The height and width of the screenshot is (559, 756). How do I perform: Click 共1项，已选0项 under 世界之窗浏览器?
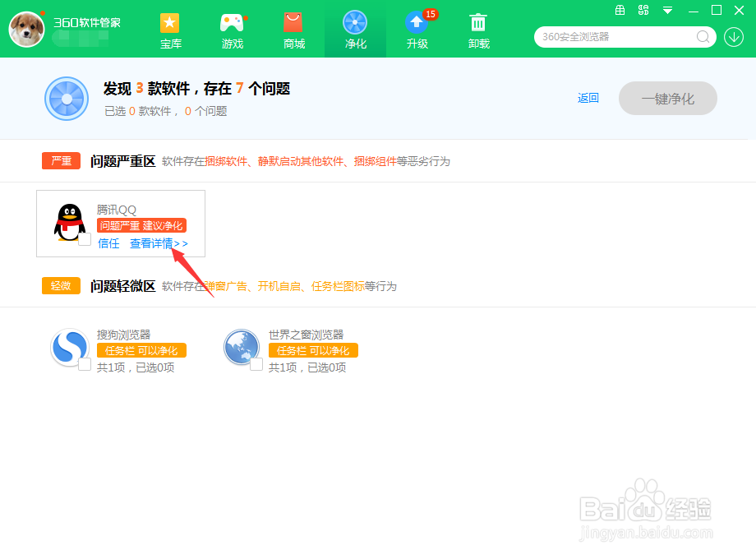coord(307,367)
